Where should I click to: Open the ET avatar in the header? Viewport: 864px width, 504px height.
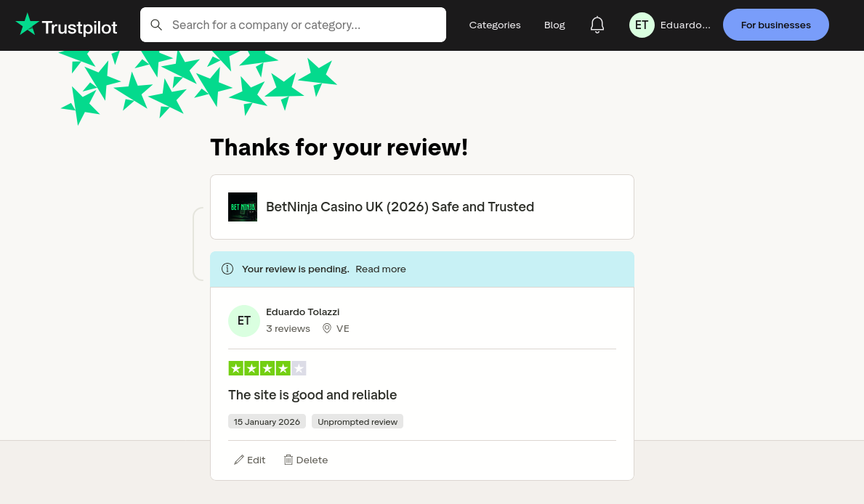pyautogui.click(x=642, y=25)
